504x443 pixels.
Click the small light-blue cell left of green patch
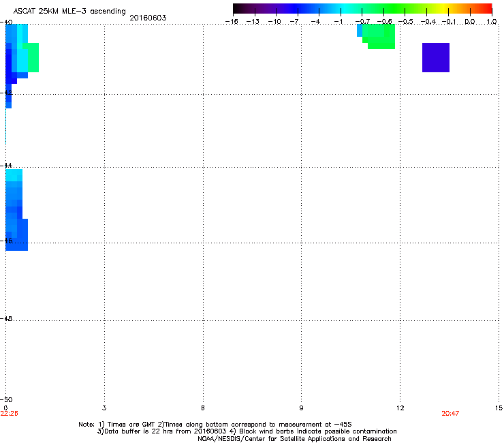[x=360, y=30]
